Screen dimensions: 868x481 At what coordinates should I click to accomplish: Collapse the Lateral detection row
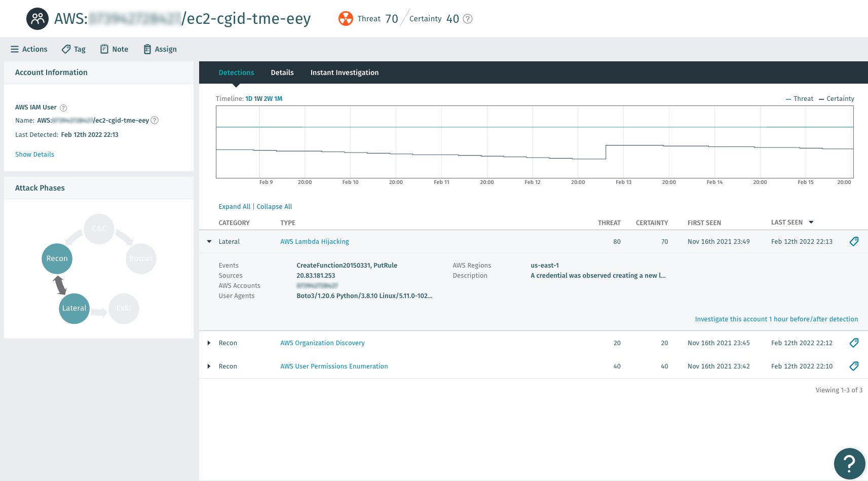(x=209, y=242)
